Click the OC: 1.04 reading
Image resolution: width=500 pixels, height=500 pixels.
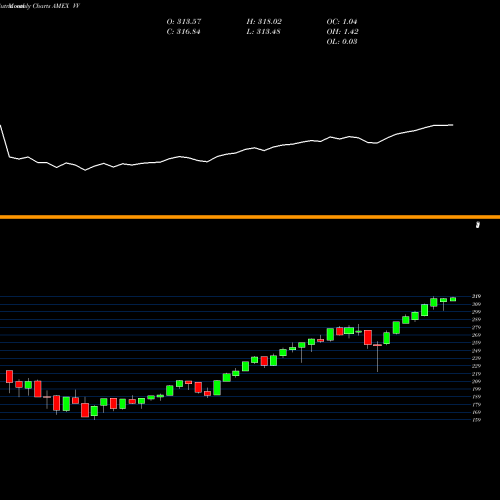pyautogui.click(x=342, y=22)
